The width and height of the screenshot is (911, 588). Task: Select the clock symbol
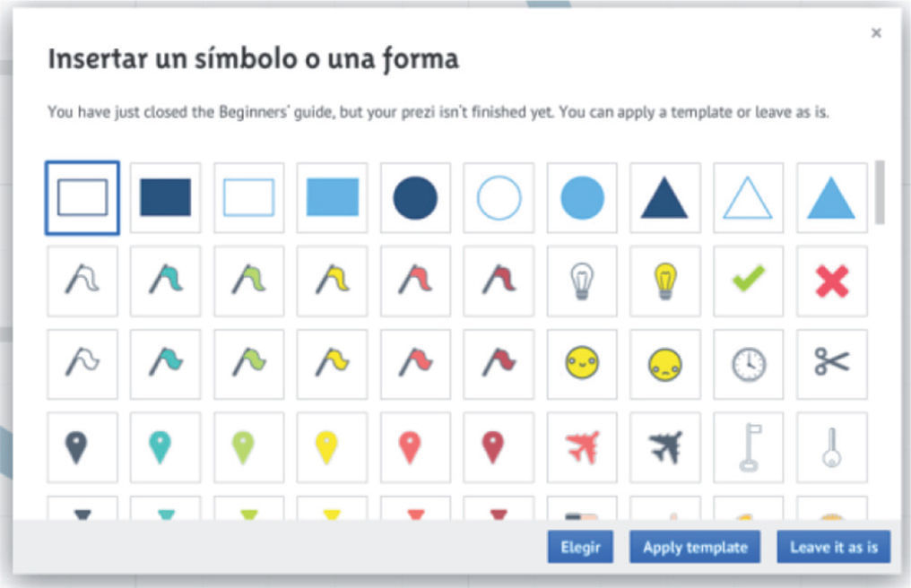748,364
